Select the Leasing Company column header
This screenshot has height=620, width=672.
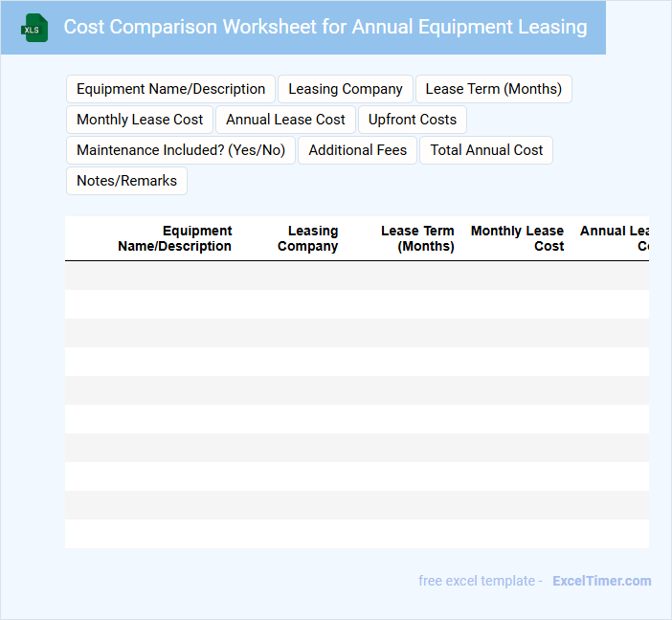[308, 238]
